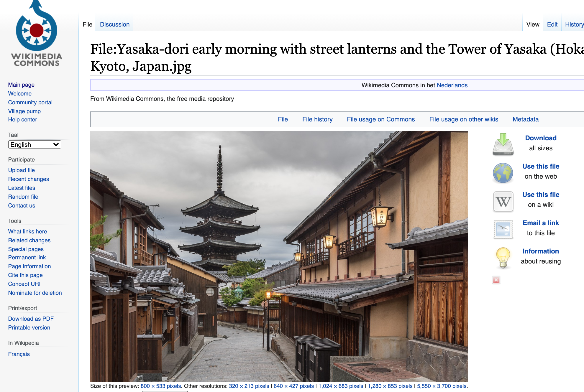Click the lightbulb Information icon
Image resolution: width=584 pixels, height=392 pixels.
[x=503, y=257]
